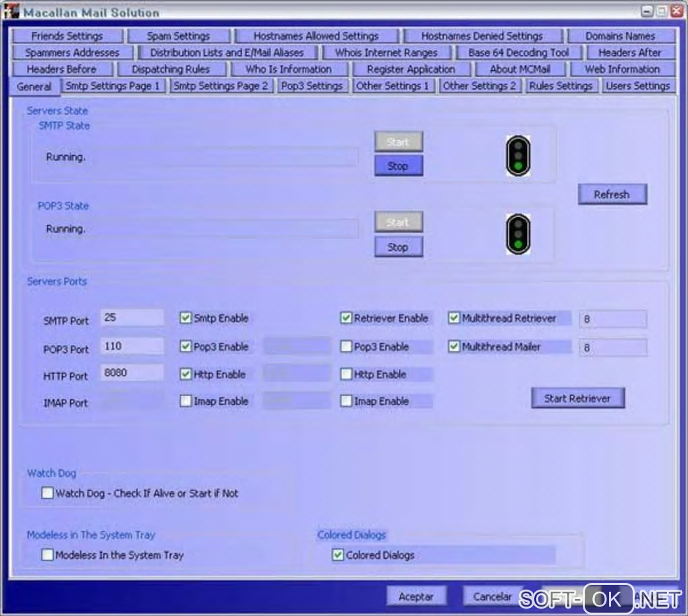
Task: Click the disabled IMAP Port field
Action: [132, 400]
